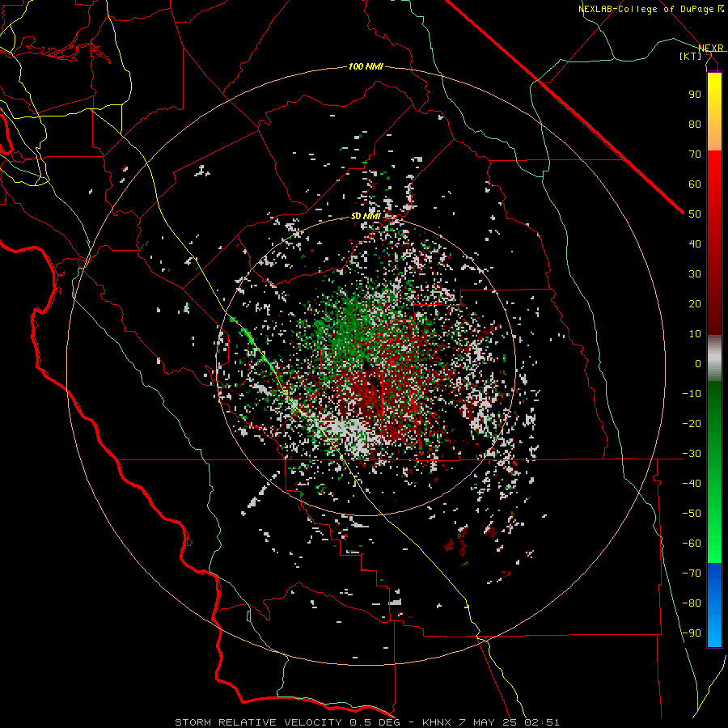Click the 02:51 timestamp
Image resolution: width=728 pixels, height=728 pixels.
coord(541,722)
